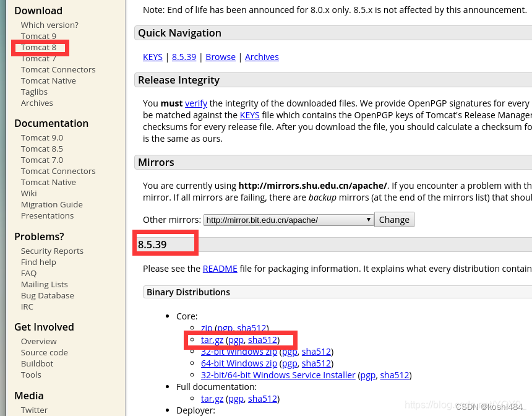Open Tomcat 7.0 documentation link
The image size is (532, 416).
tap(41, 160)
